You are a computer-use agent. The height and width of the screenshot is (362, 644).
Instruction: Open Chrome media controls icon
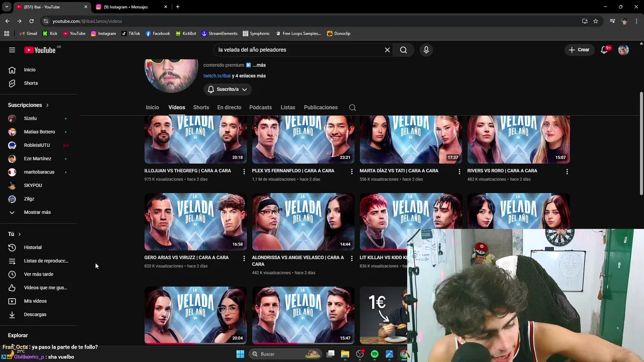coord(612,21)
